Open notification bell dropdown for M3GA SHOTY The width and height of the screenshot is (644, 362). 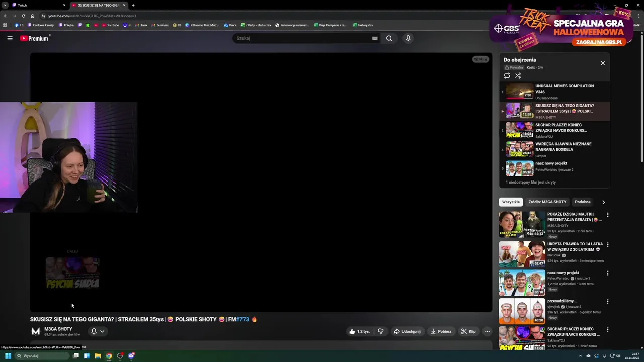tap(98, 331)
